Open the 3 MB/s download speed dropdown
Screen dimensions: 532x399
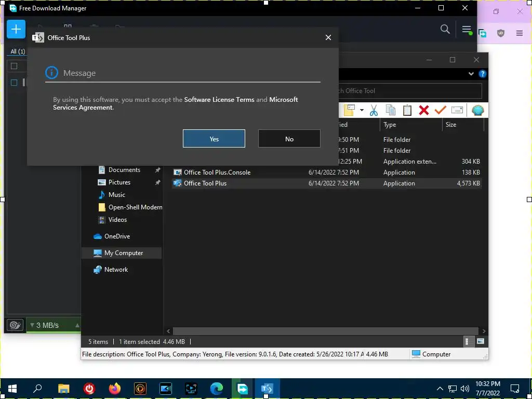click(x=54, y=325)
